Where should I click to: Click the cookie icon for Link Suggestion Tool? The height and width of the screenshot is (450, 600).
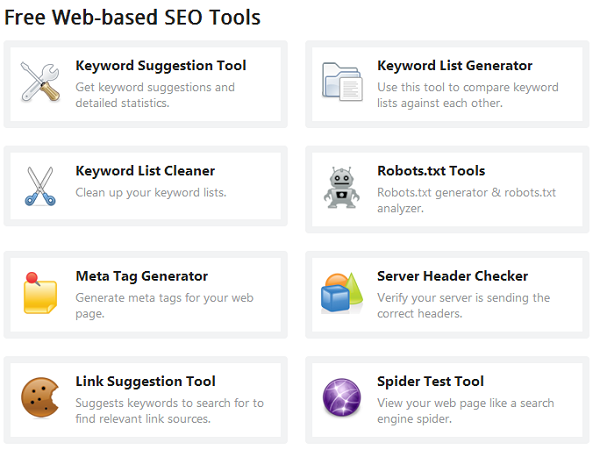40,398
